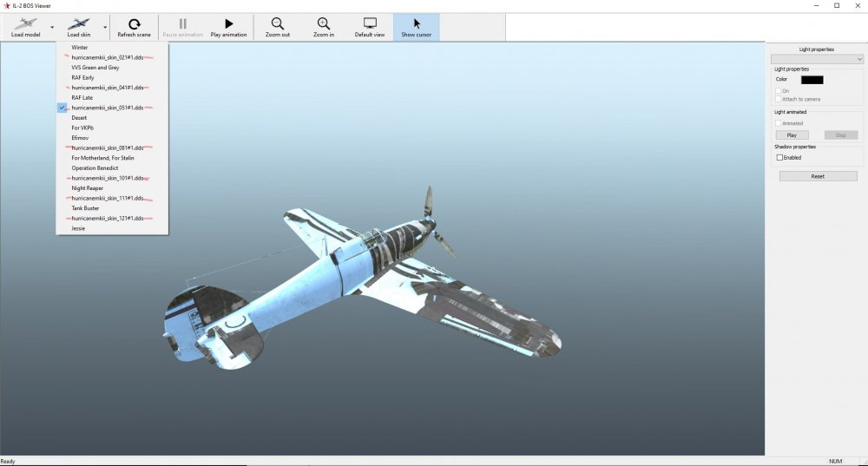Tick the light On checkbox
868x466 pixels.
[x=779, y=90]
